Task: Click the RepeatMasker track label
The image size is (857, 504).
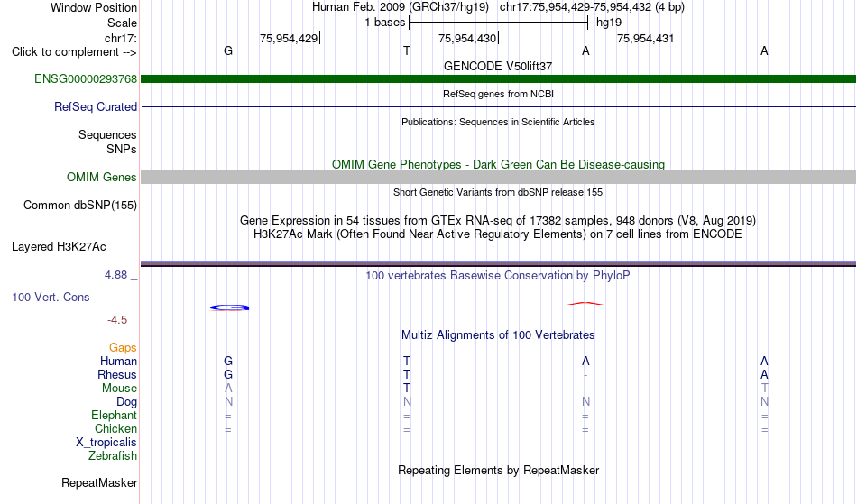Action: (99, 483)
